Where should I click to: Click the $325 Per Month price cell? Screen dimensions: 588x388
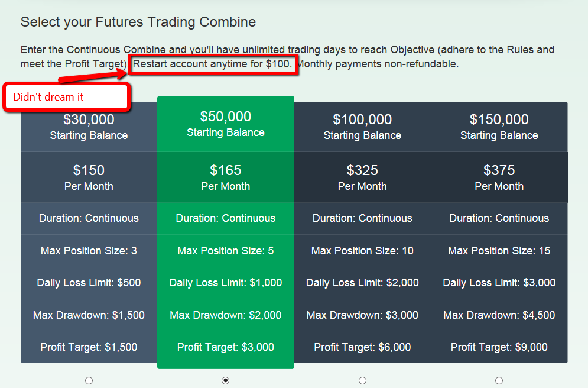point(362,177)
